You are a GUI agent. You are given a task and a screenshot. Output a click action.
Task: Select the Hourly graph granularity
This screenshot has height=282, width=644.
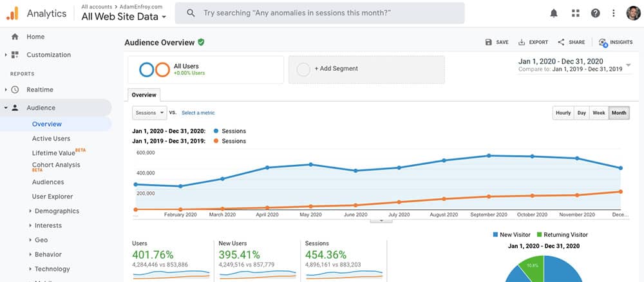563,113
